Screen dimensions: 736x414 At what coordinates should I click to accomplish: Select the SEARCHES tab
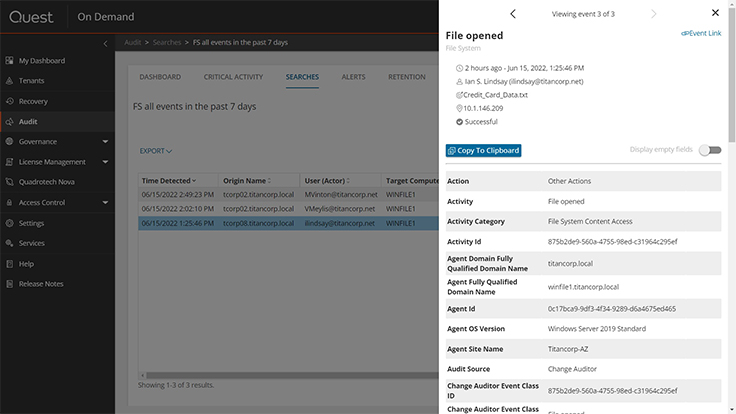tap(302, 77)
